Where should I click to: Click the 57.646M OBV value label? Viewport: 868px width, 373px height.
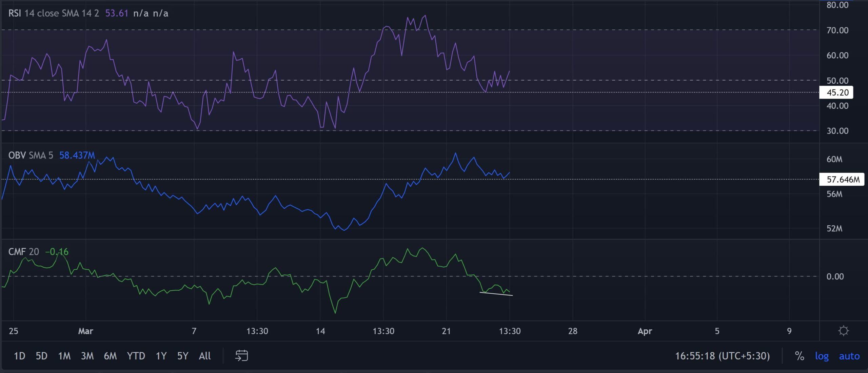(843, 179)
